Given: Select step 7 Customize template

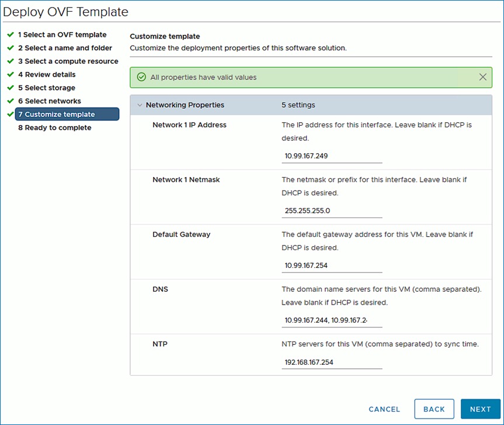Looking at the screenshot, I should tap(60, 115).
